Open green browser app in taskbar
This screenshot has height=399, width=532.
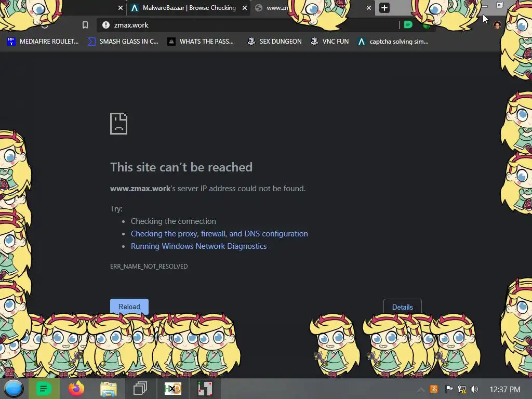click(44, 389)
